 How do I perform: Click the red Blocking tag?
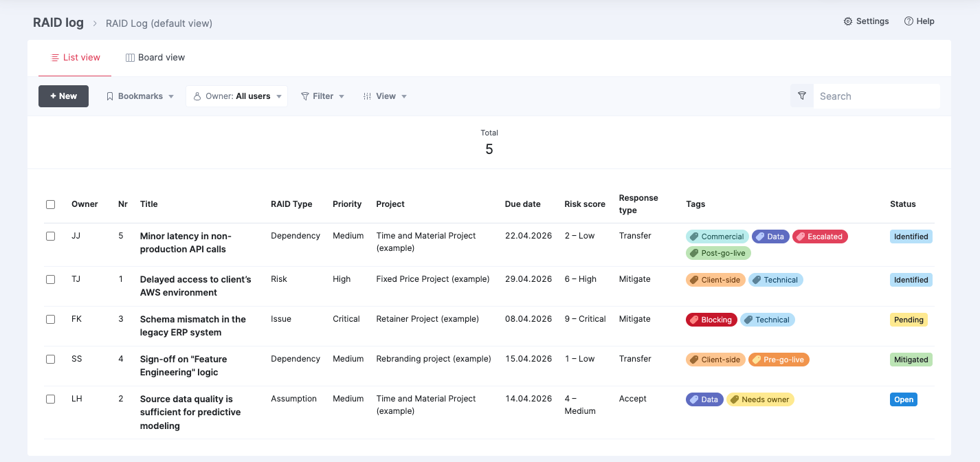pos(711,320)
